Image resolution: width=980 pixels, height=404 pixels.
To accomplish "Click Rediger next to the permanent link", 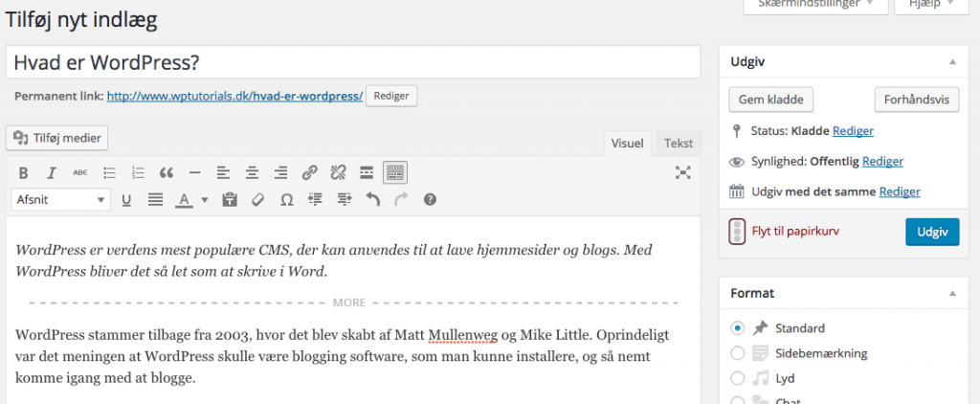I will (391, 97).
